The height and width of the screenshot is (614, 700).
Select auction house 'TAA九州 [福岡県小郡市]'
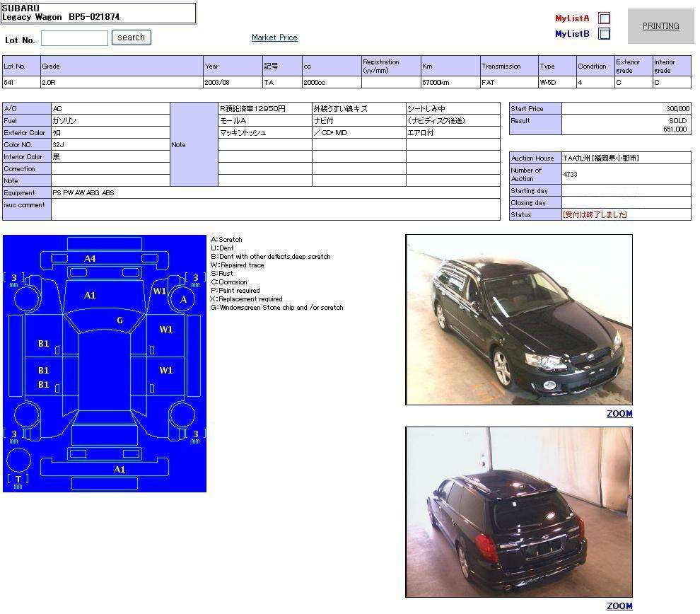pyautogui.click(x=601, y=158)
